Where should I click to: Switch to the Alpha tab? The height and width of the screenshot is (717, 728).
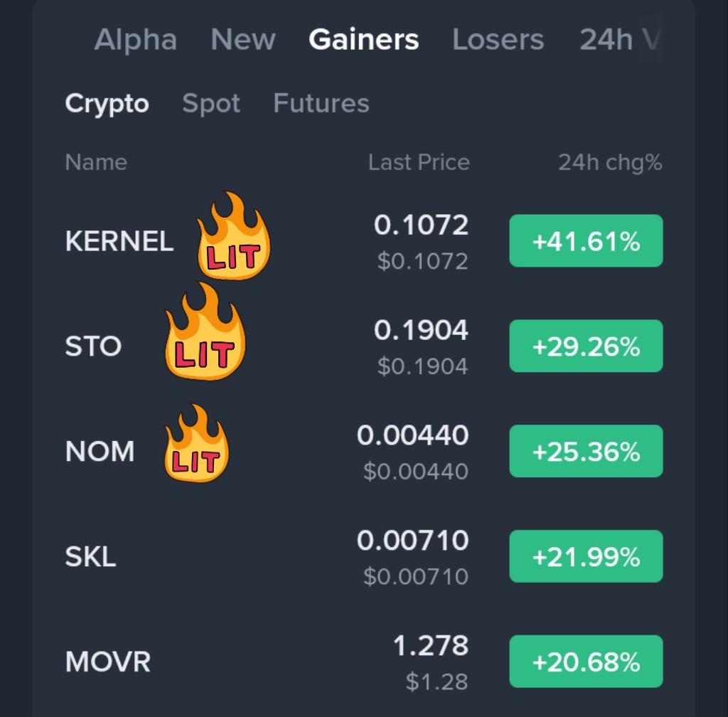click(x=135, y=40)
